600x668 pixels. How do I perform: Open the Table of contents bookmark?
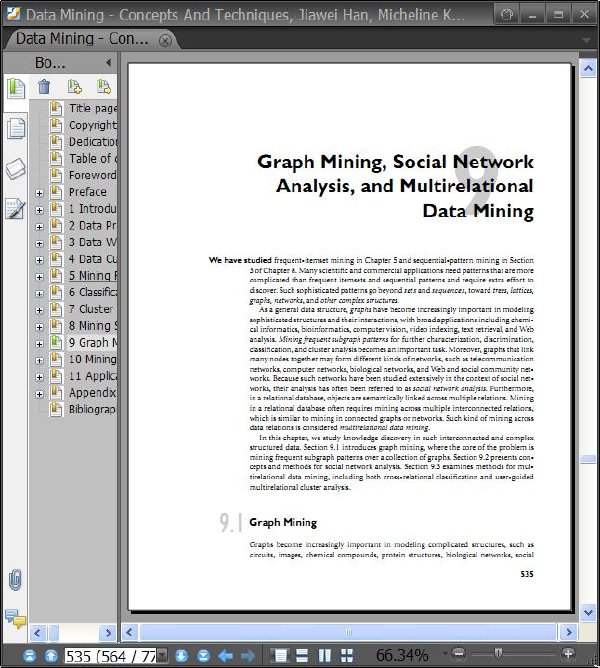click(93, 158)
